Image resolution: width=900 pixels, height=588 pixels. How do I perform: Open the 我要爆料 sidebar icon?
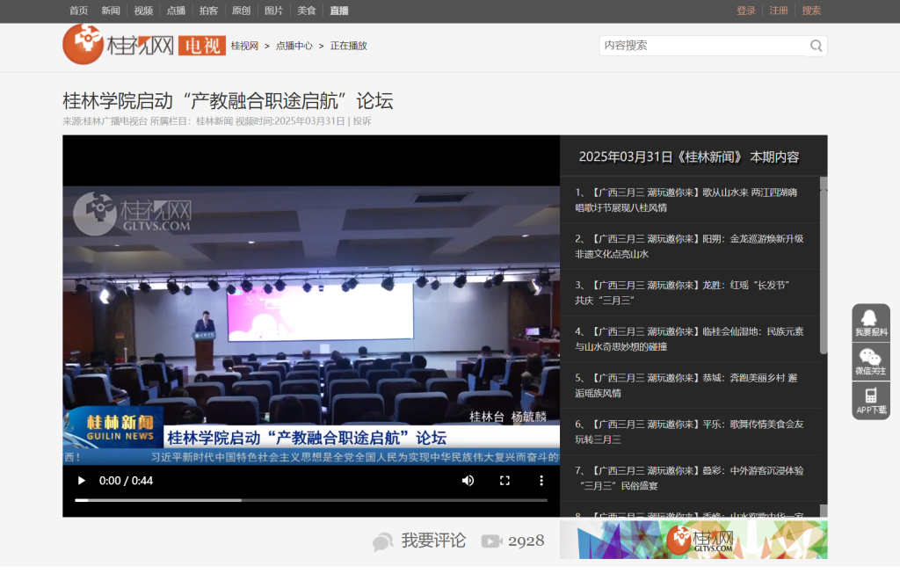(870, 323)
